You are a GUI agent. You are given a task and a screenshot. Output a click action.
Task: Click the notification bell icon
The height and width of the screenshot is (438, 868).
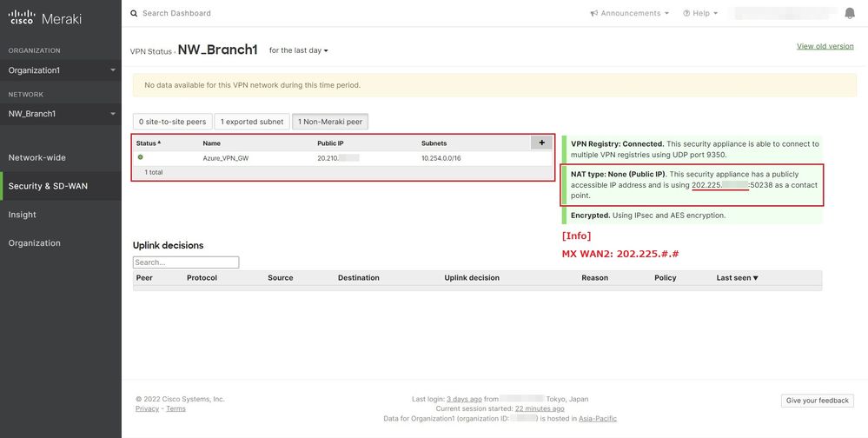coord(849,13)
